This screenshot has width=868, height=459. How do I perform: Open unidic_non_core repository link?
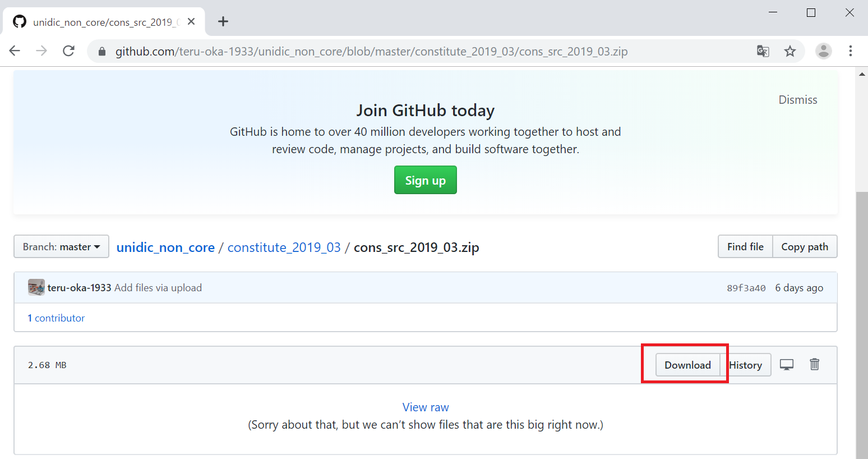point(165,247)
